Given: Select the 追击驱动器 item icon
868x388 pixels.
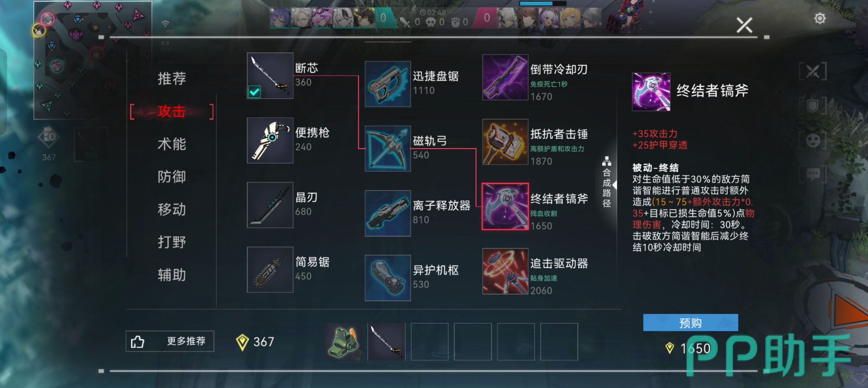Looking at the screenshot, I should [x=505, y=271].
